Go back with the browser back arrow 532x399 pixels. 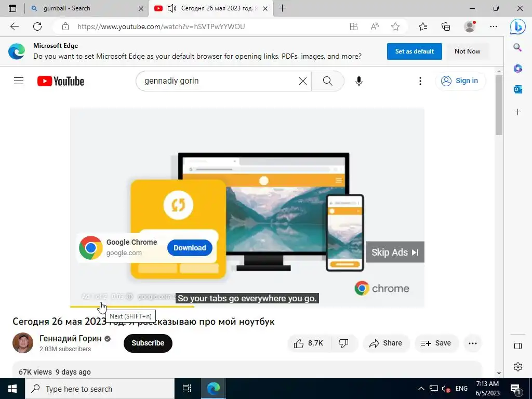coord(15,26)
